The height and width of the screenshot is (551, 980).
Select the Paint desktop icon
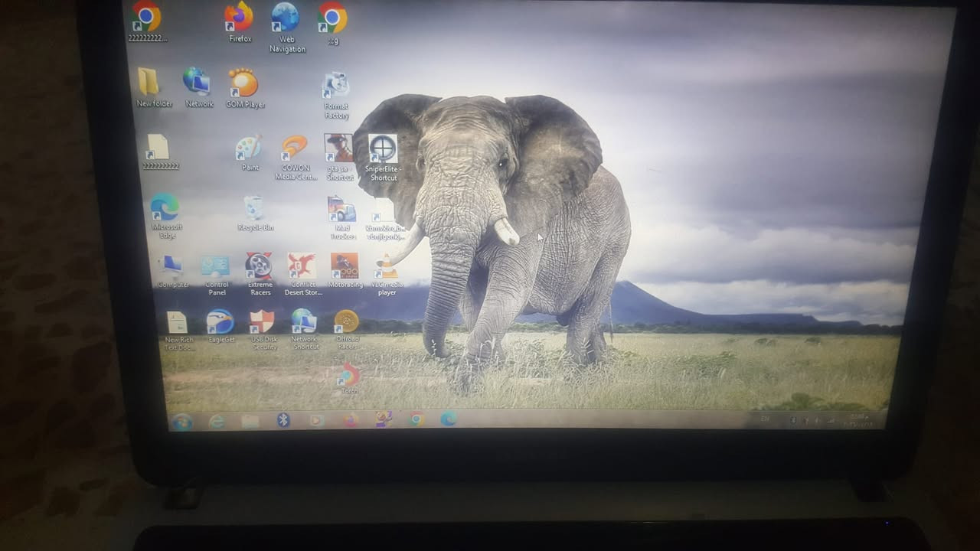point(250,153)
